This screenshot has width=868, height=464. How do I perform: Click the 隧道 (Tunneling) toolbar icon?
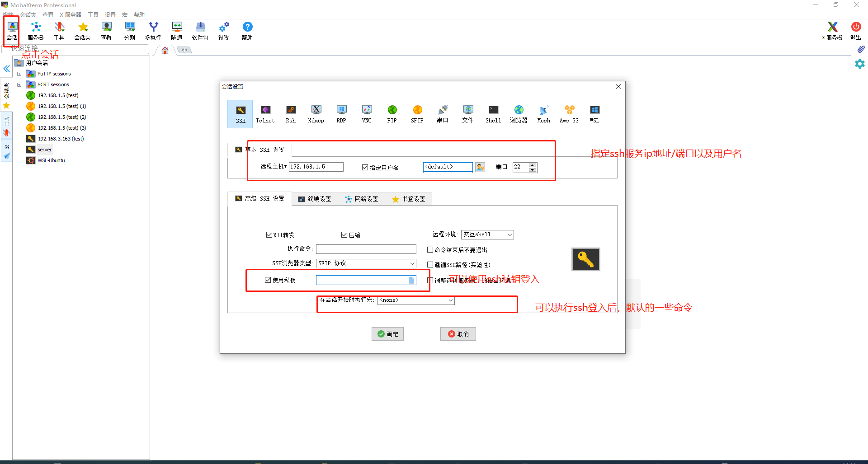point(177,31)
